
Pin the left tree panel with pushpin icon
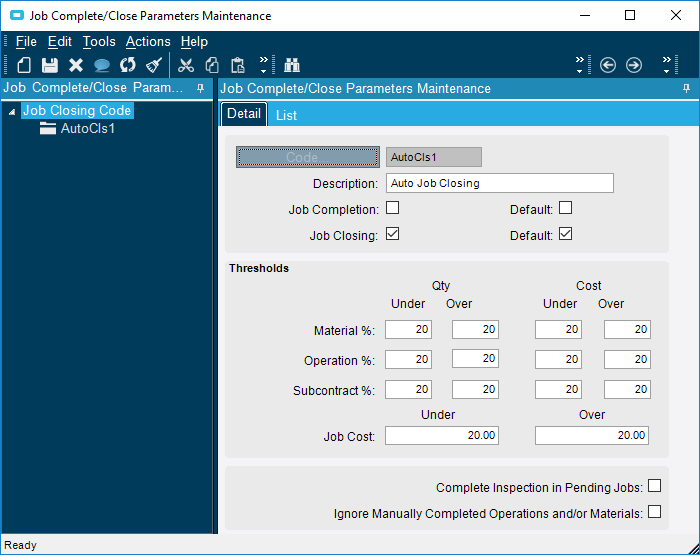(x=200, y=88)
